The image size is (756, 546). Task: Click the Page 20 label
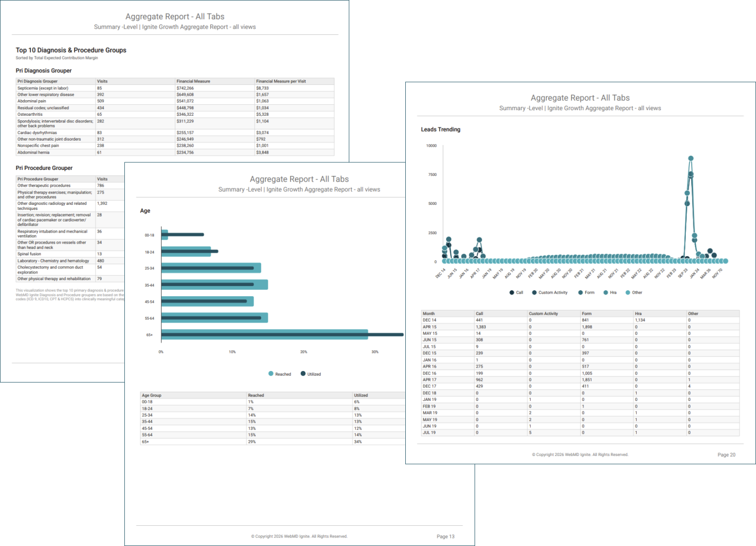(726, 454)
